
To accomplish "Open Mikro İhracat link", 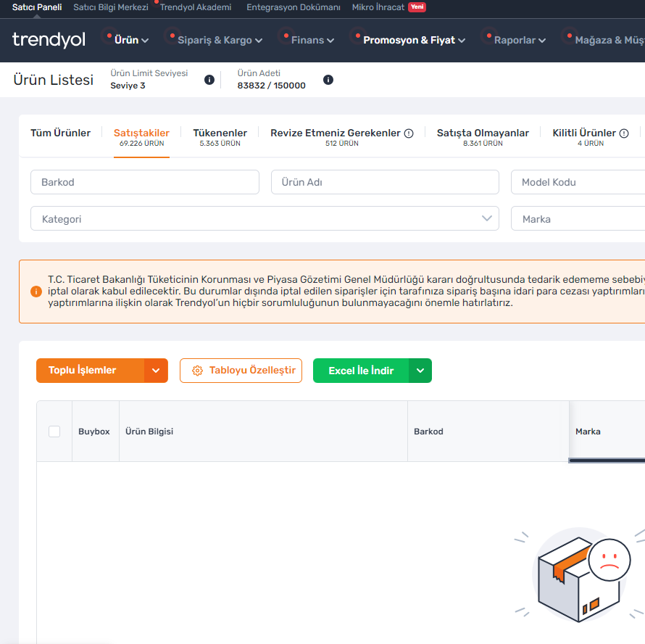I will pos(378,7).
